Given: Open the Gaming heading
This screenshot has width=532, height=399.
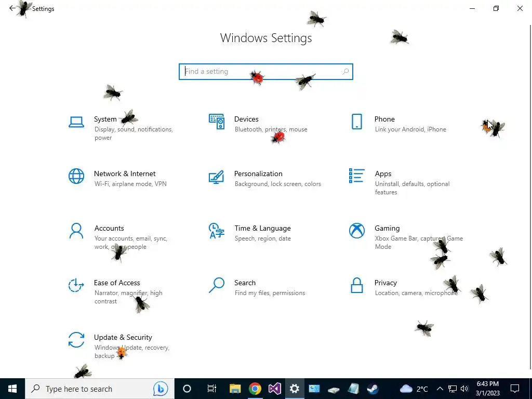Looking at the screenshot, I should [x=387, y=229].
